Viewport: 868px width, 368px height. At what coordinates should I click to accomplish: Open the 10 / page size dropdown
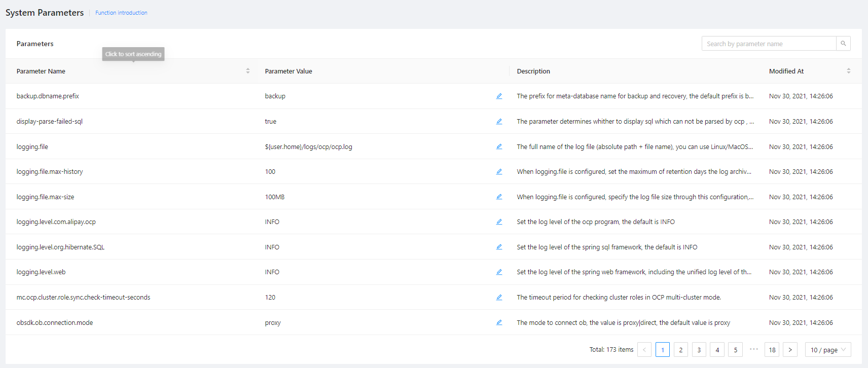pyautogui.click(x=827, y=350)
